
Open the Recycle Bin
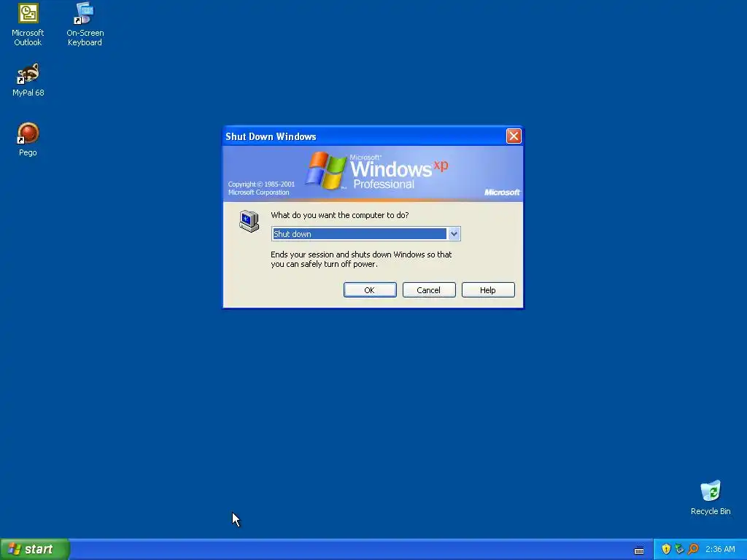click(x=711, y=498)
